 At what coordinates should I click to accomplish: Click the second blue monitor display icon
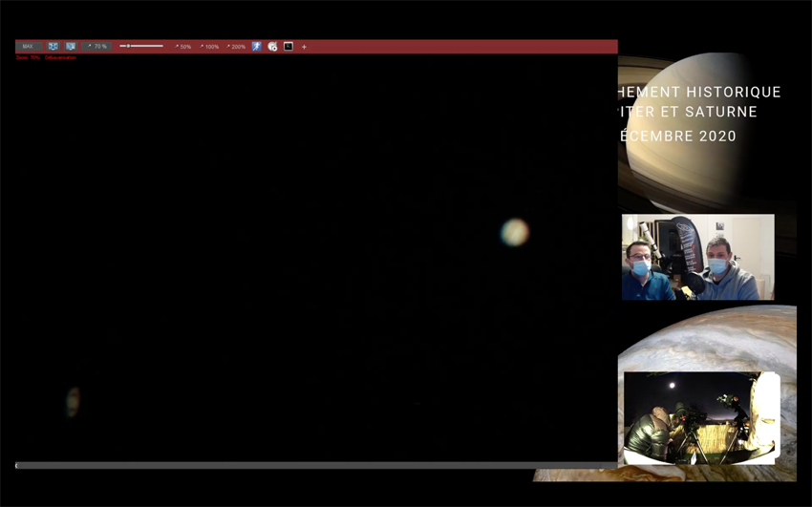[x=71, y=47]
